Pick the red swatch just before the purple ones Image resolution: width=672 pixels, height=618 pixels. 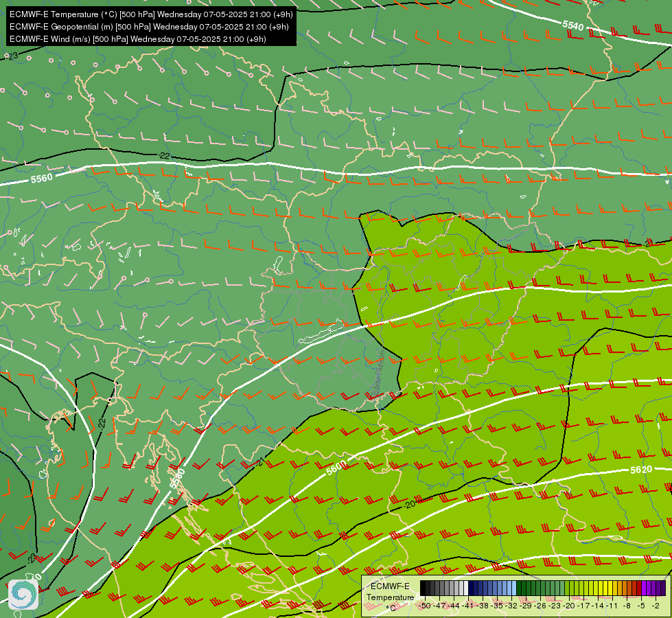coord(639,588)
